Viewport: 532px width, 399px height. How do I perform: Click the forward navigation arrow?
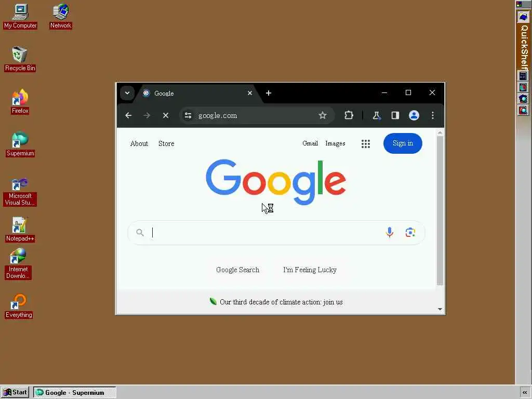(147, 115)
